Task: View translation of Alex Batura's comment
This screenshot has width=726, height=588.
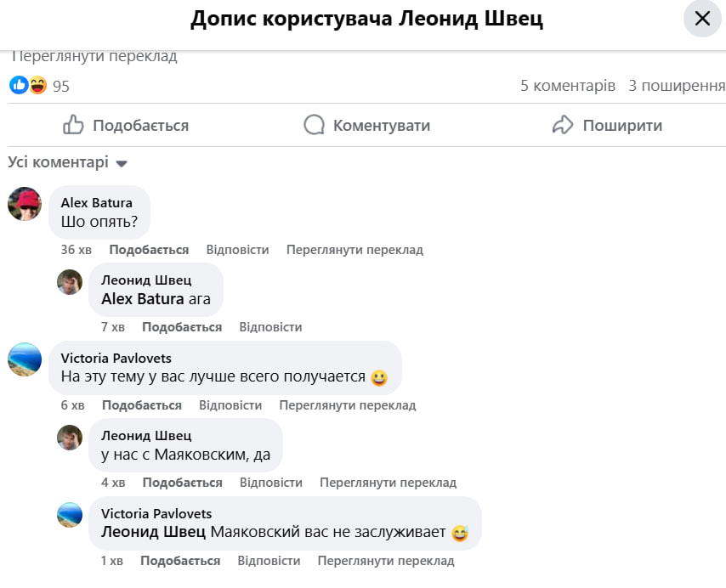Action: pyautogui.click(x=354, y=250)
